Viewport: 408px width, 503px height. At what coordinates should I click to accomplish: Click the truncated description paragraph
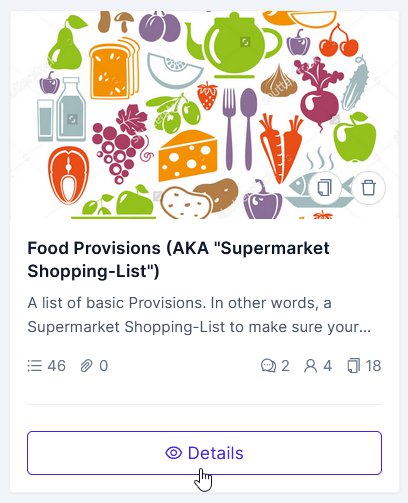tap(199, 315)
